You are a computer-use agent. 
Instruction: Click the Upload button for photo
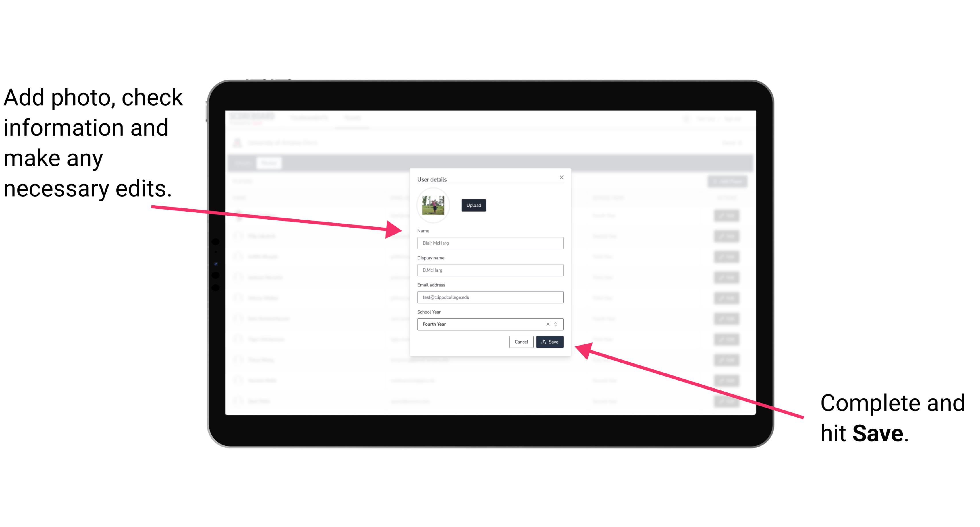click(x=473, y=205)
